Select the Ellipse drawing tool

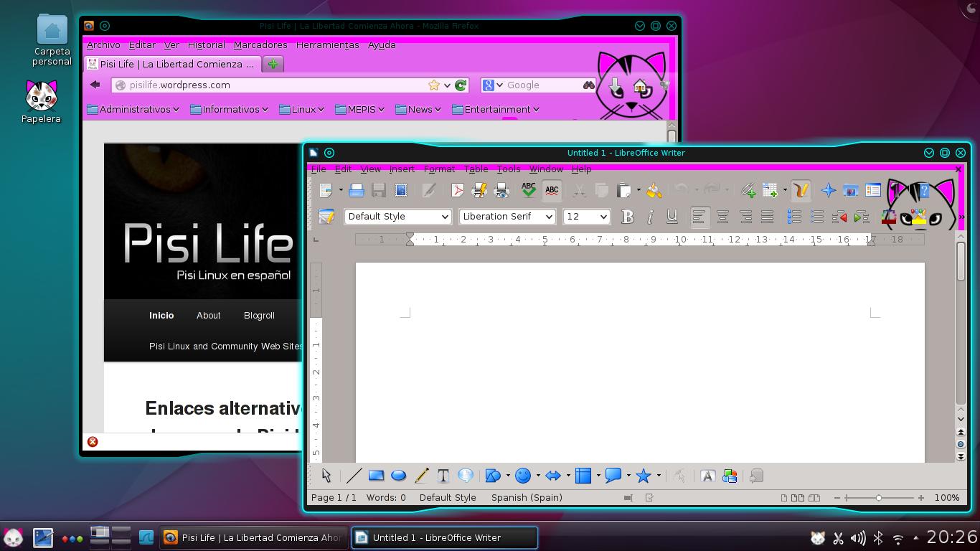tap(398, 476)
